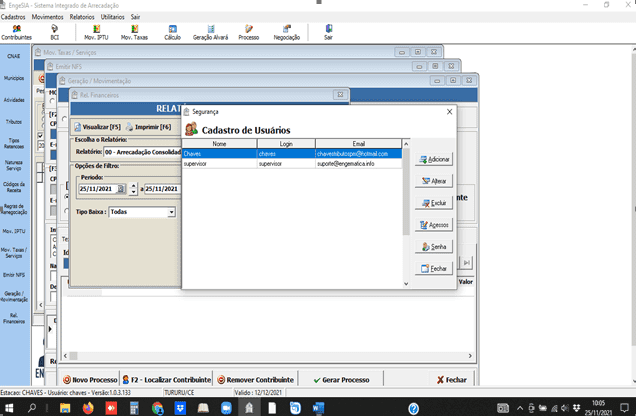Select Tributos in the left sidebar
The height and width of the screenshot is (416, 636).
pyautogui.click(x=14, y=121)
